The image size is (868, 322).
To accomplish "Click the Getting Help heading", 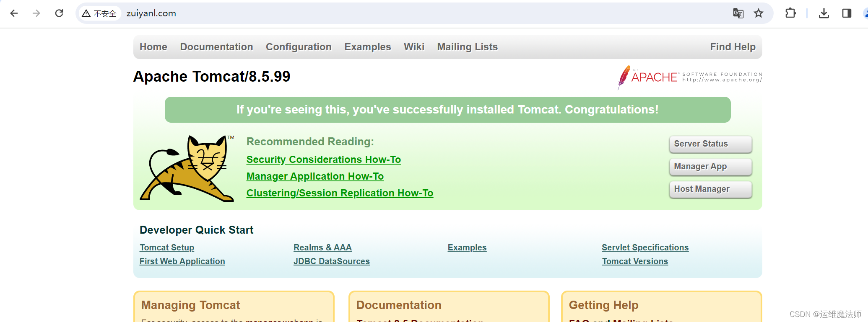I will pos(603,305).
